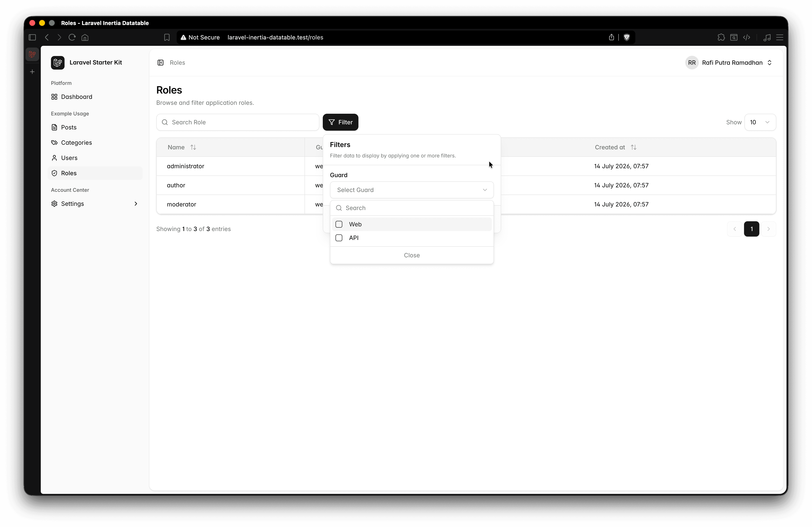Screen dimensions: 812x527
Task: Check the API guard checkbox
Action: point(339,238)
